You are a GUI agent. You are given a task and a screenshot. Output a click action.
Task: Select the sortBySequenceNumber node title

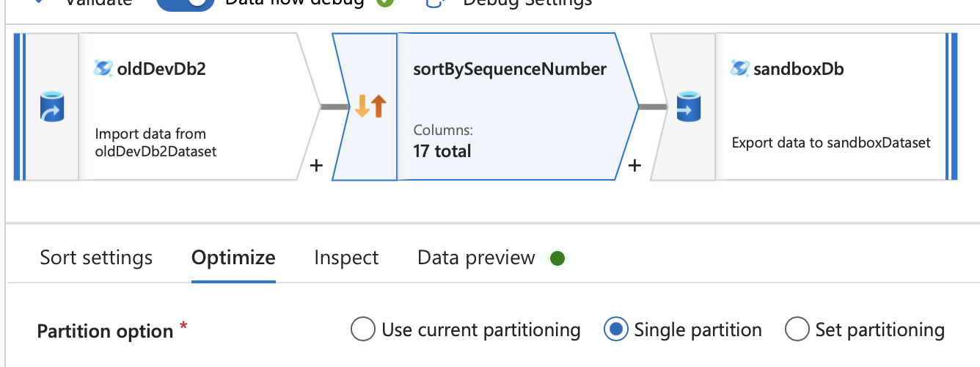pyautogui.click(x=510, y=70)
